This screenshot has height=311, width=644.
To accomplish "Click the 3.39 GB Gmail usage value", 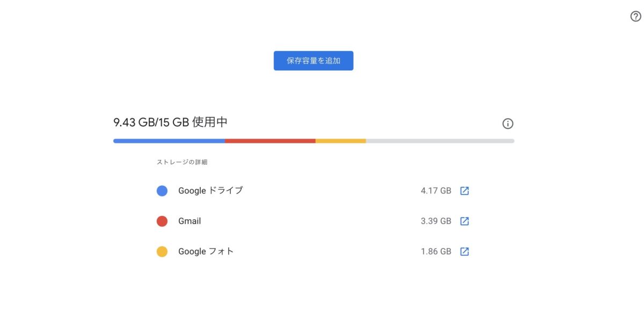I will (x=436, y=221).
